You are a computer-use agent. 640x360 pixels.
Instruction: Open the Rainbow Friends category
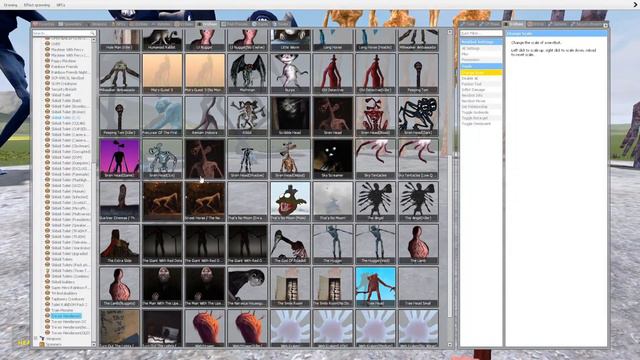(64, 67)
